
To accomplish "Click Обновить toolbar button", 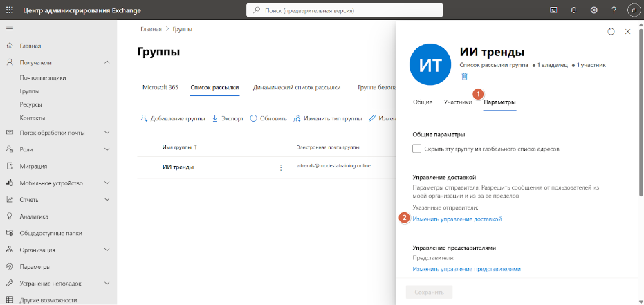I will coord(268,119).
